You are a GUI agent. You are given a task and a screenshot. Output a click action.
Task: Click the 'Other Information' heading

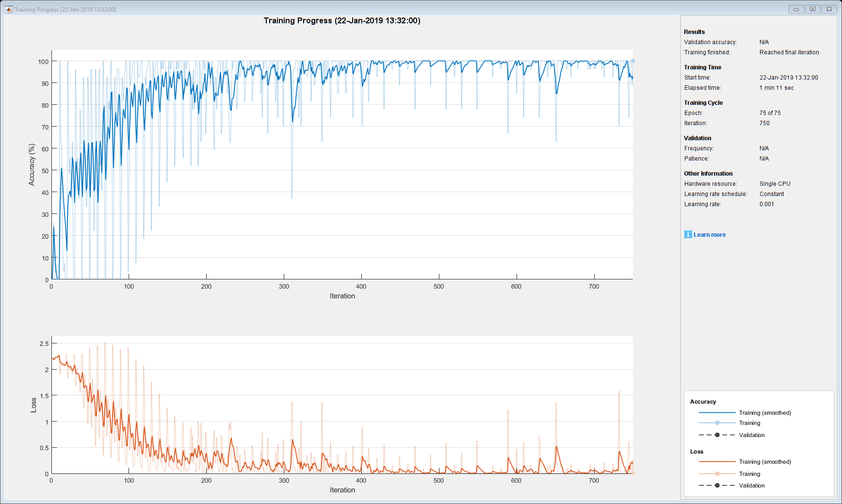pos(708,174)
